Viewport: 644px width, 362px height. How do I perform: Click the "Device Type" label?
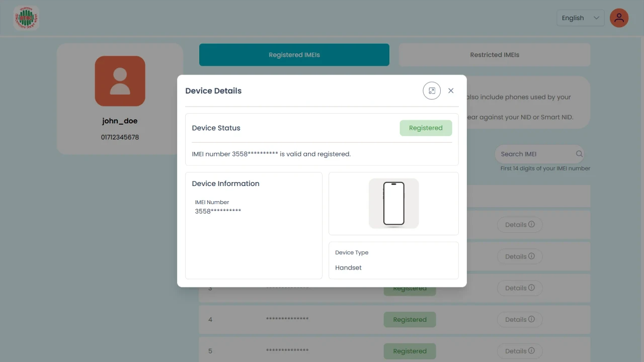coord(352,252)
